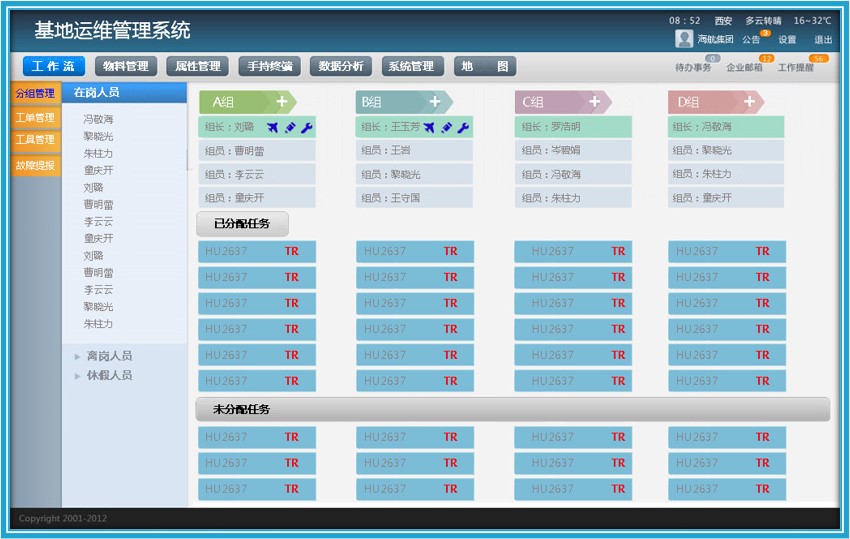
Task: Click the airplane icon beside 组长：刘璐
Action: click(x=274, y=128)
